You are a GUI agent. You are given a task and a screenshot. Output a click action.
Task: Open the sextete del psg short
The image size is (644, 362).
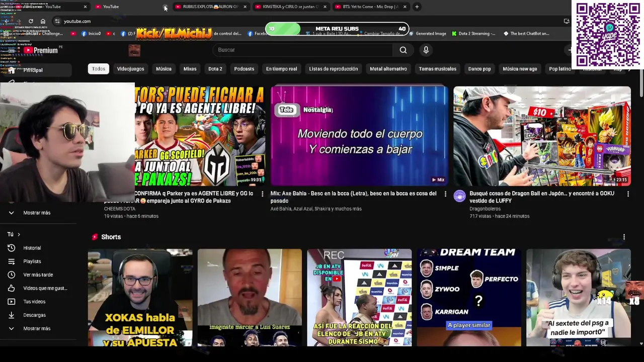pos(579,298)
